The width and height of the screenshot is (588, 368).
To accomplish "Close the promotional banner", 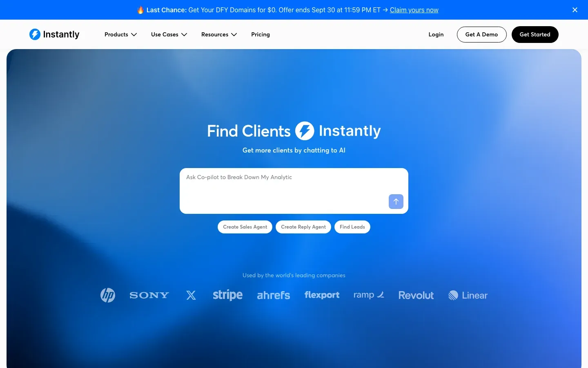I will [575, 10].
